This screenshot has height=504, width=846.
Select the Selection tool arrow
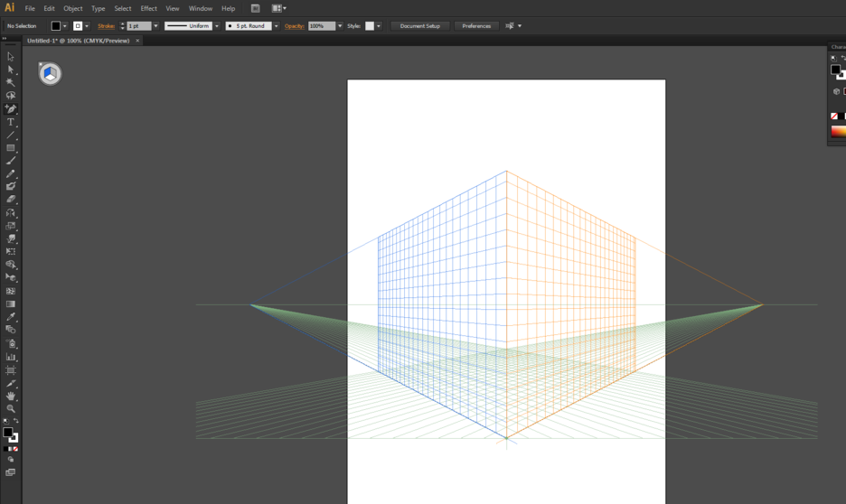10,57
